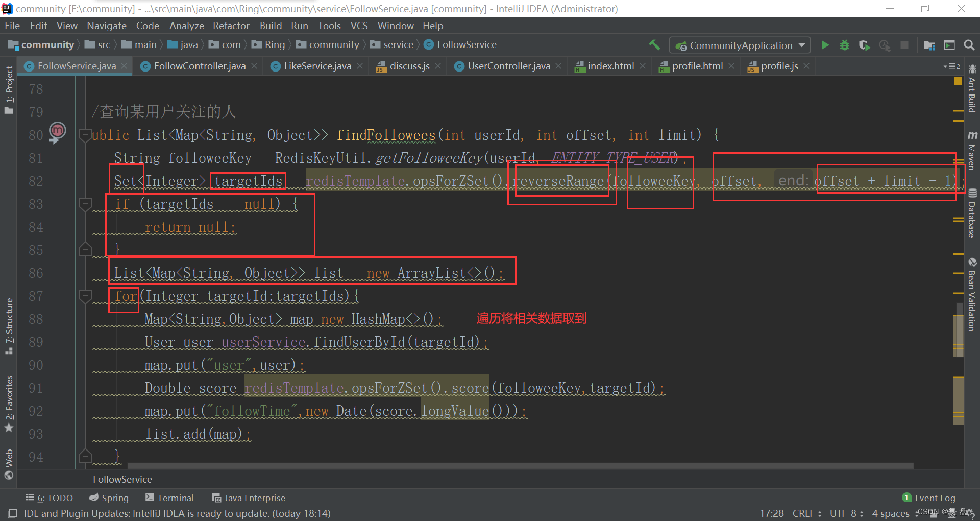Change indent setting 4 spaces in status bar
Screen dimensions: 980x521
point(895,513)
